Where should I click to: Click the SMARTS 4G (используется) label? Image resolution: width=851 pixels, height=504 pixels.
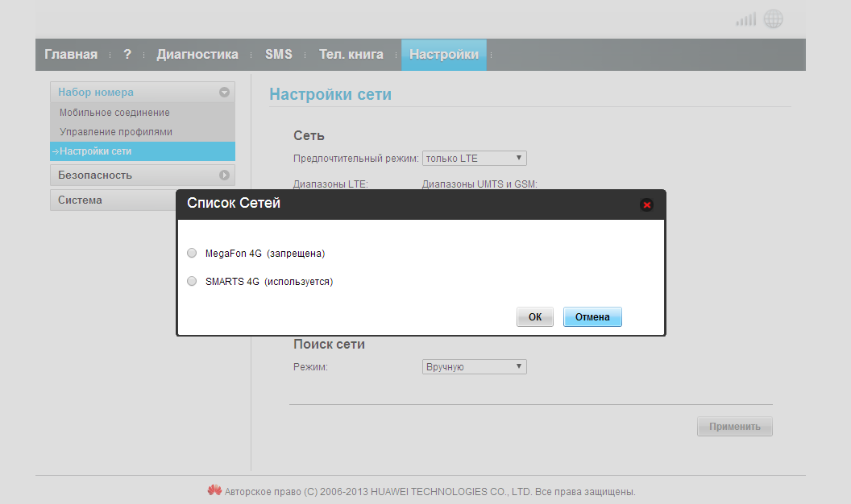coord(269,281)
